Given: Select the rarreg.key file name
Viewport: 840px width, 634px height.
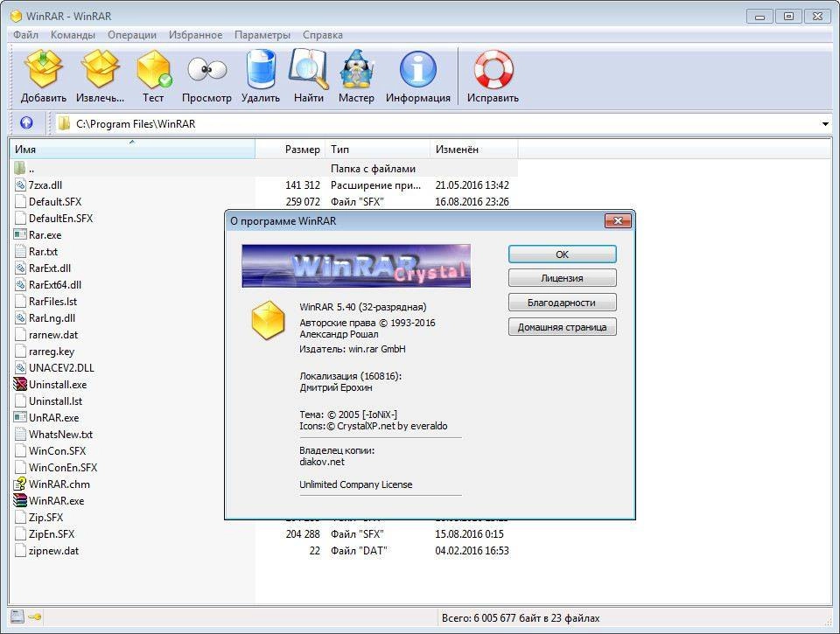Looking at the screenshot, I should pyautogui.click(x=52, y=351).
